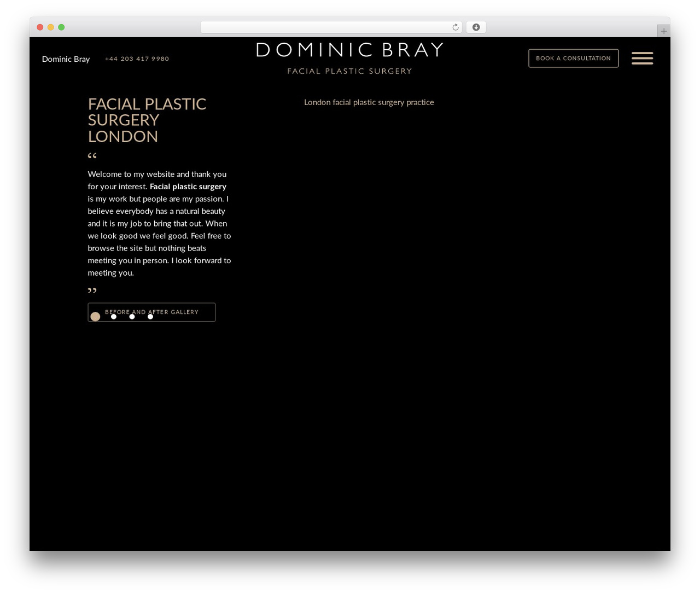Select the third slider pagination dot
This screenshot has width=700, height=593.
132,317
